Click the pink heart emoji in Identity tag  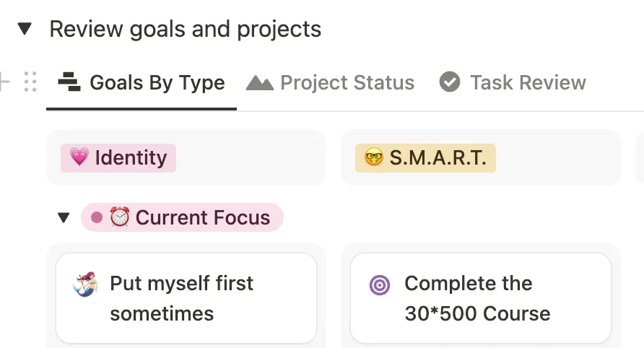pos(79,157)
